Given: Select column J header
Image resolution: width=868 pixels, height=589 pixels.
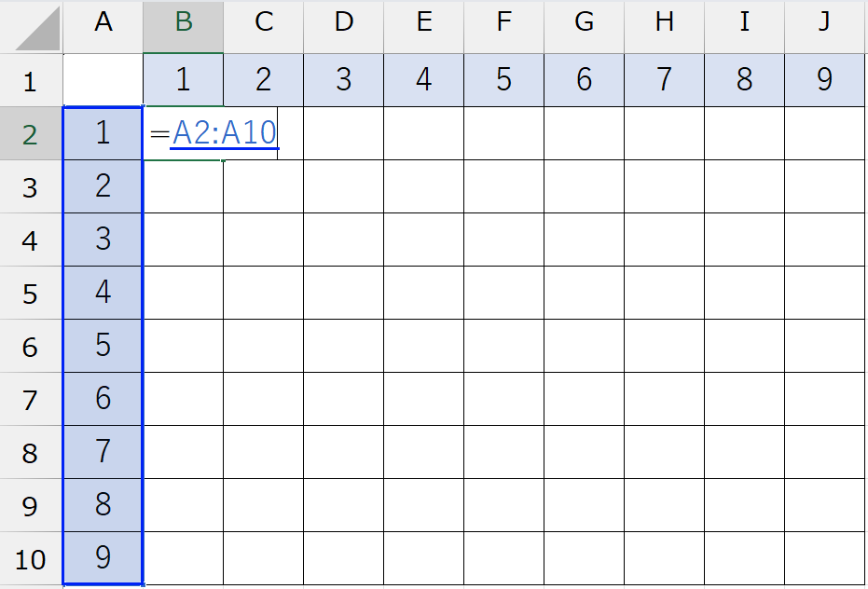Looking at the screenshot, I should [824, 24].
